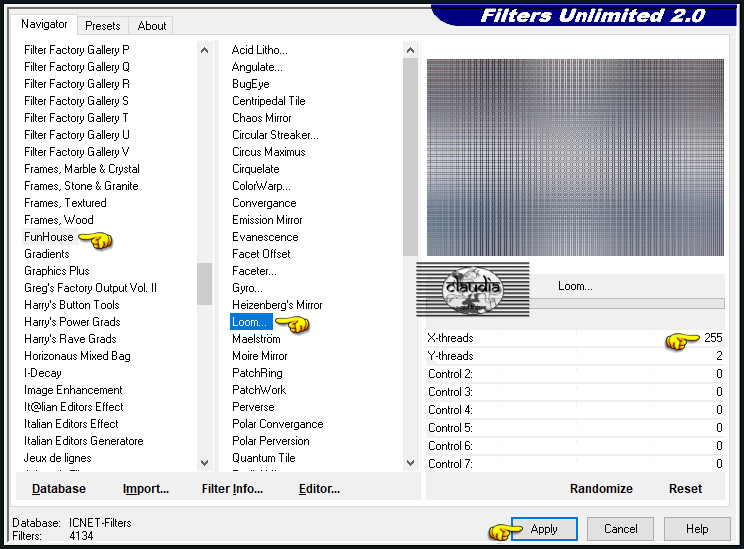744x549 pixels.
Task: Choose Centripedal Tile filter
Action: pyautogui.click(x=269, y=101)
